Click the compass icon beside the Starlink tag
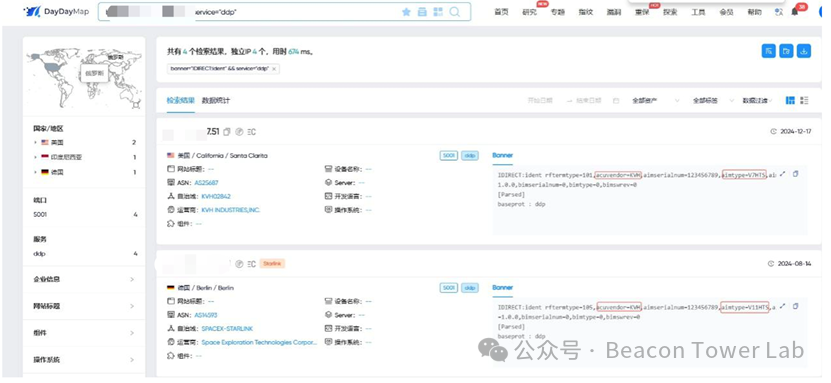This screenshot has height=383, width=831. pyautogui.click(x=239, y=263)
